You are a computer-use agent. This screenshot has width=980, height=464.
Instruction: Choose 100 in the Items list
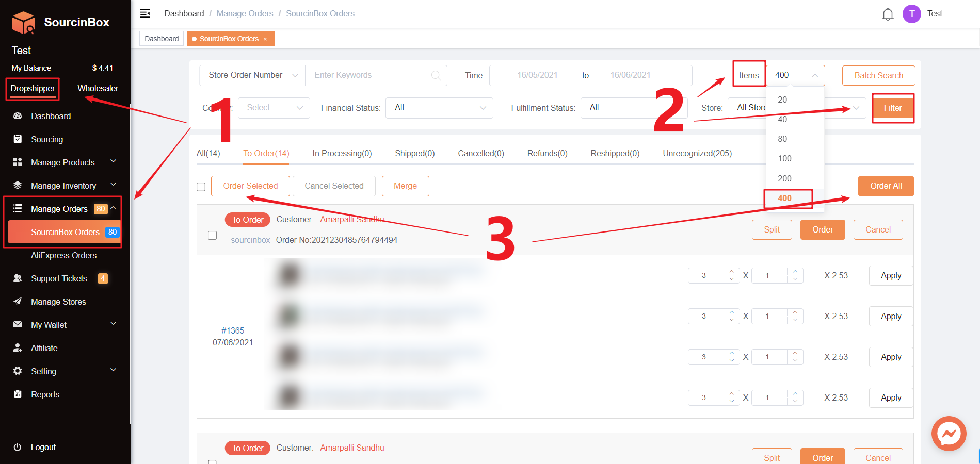pyautogui.click(x=795, y=158)
